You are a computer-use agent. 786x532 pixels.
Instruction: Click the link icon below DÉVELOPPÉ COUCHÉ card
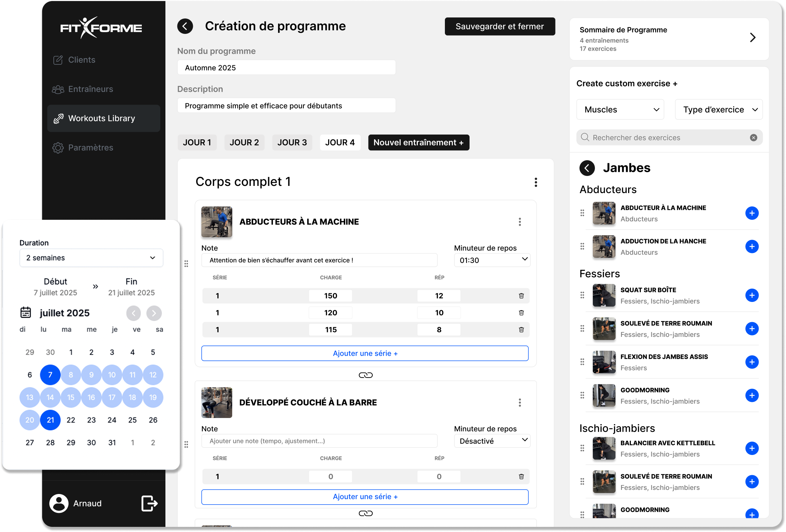pyautogui.click(x=365, y=513)
